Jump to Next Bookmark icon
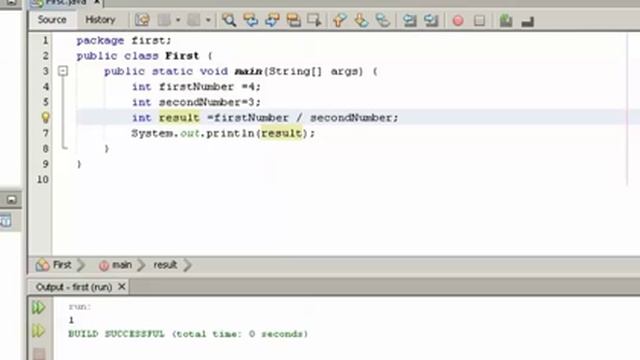The height and width of the screenshot is (360, 640). (x=361, y=20)
